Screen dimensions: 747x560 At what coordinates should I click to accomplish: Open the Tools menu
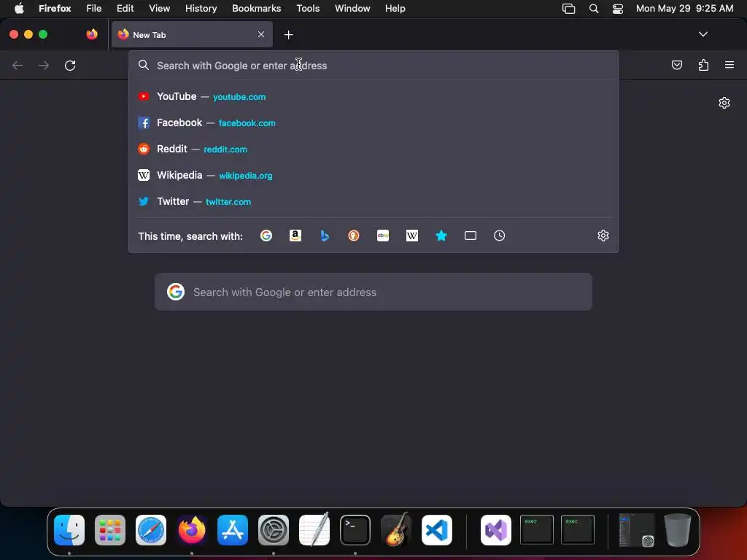click(308, 8)
